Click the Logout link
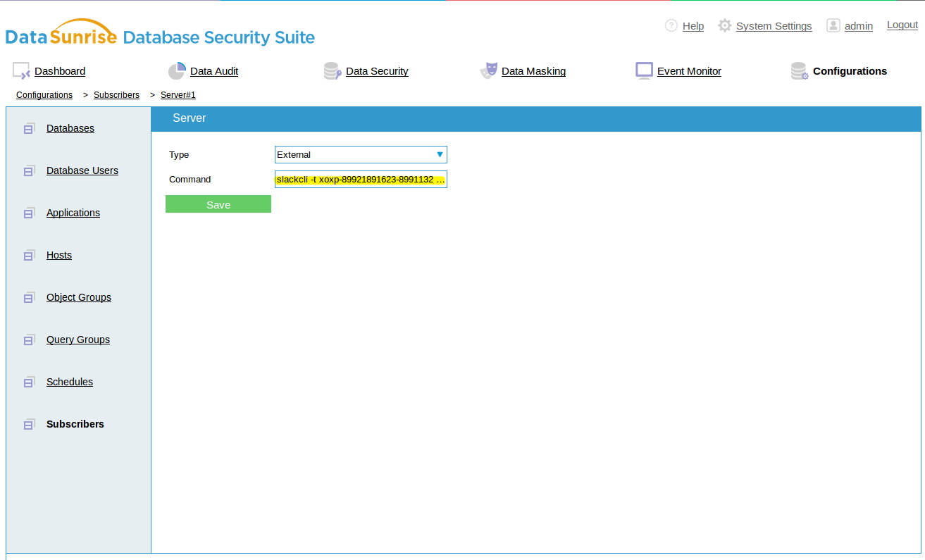 point(902,25)
